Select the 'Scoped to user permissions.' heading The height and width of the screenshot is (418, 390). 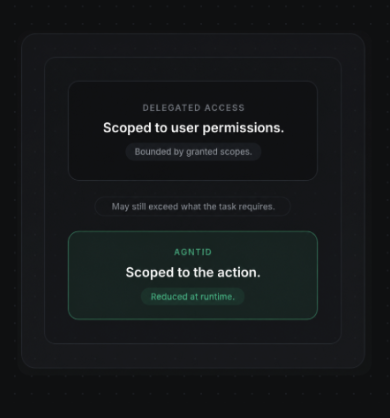(x=193, y=128)
